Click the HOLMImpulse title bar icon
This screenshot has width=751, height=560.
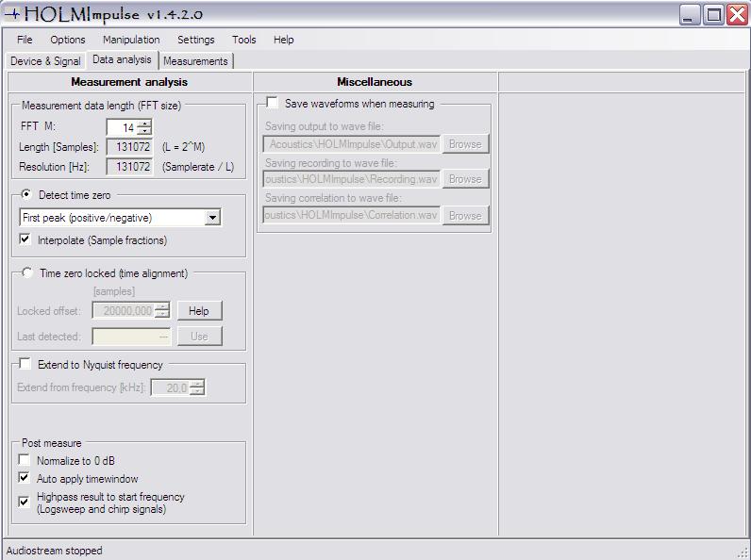coord(13,14)
